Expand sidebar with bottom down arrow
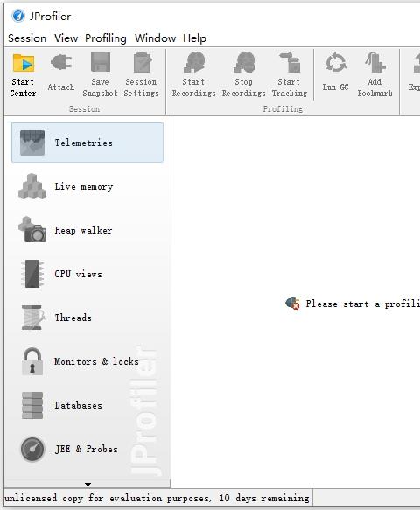This screenshot has width=420, height=510. (87, 485)
